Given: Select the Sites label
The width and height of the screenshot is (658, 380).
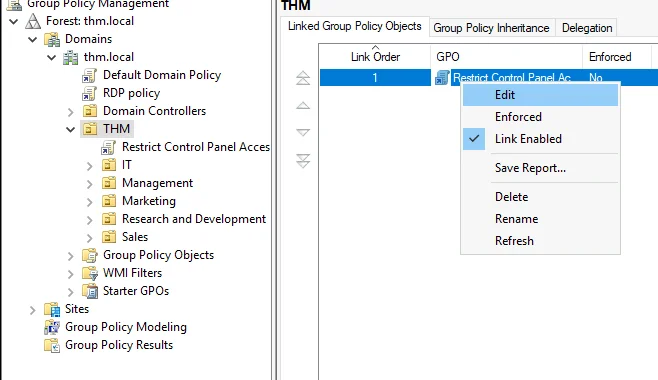Looking at the screenshot, I should coord(77,309).
